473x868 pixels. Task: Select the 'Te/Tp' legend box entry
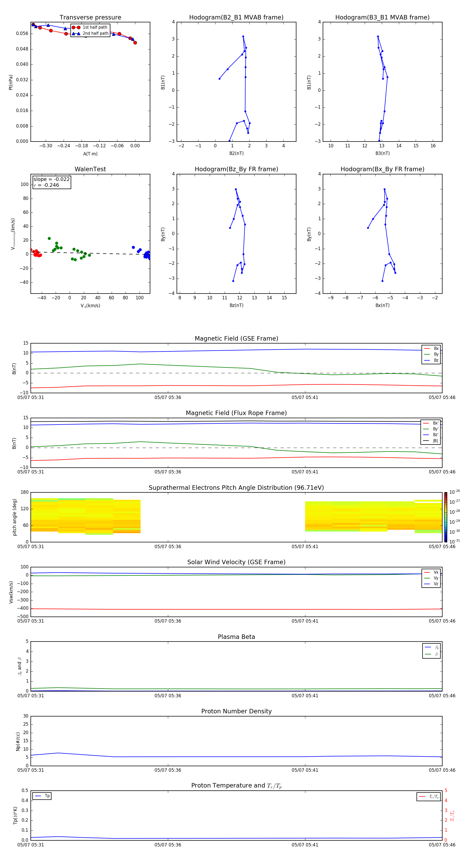tap(429, 797)
